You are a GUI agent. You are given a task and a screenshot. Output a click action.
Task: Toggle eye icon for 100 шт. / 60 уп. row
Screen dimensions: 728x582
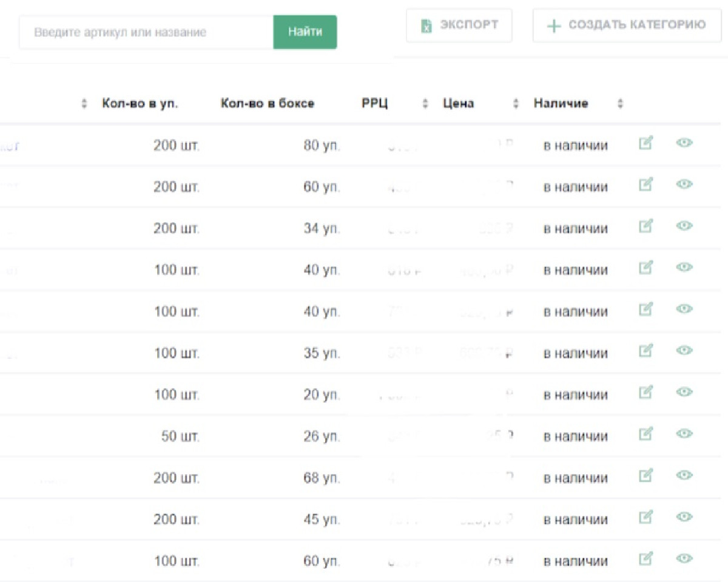684,559
